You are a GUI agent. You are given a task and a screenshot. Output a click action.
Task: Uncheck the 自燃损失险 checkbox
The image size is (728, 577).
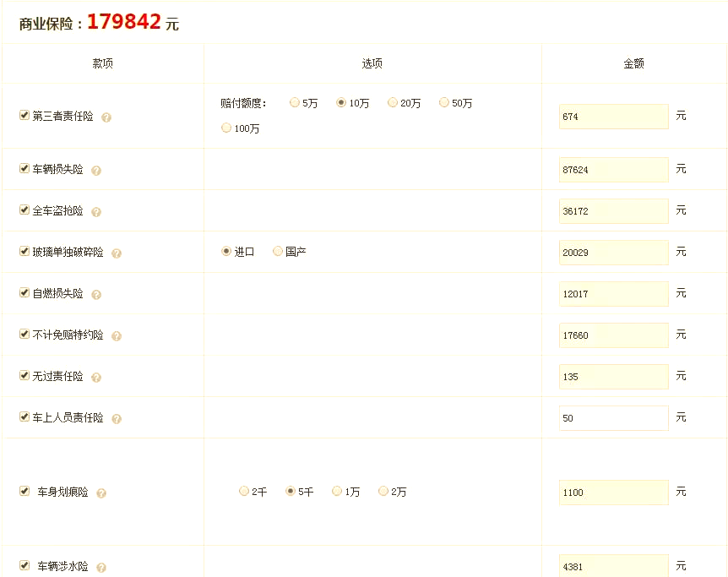tap(24, 292)
